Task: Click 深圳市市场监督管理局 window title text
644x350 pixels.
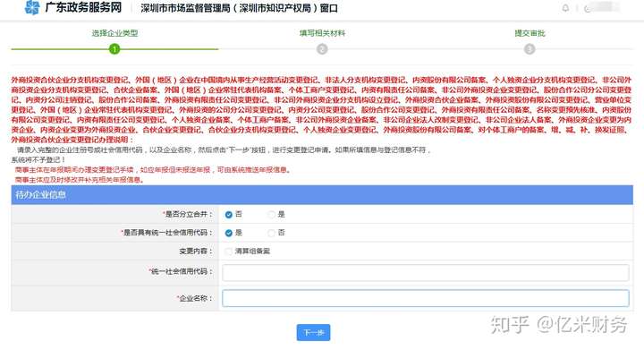Action: 239,8
